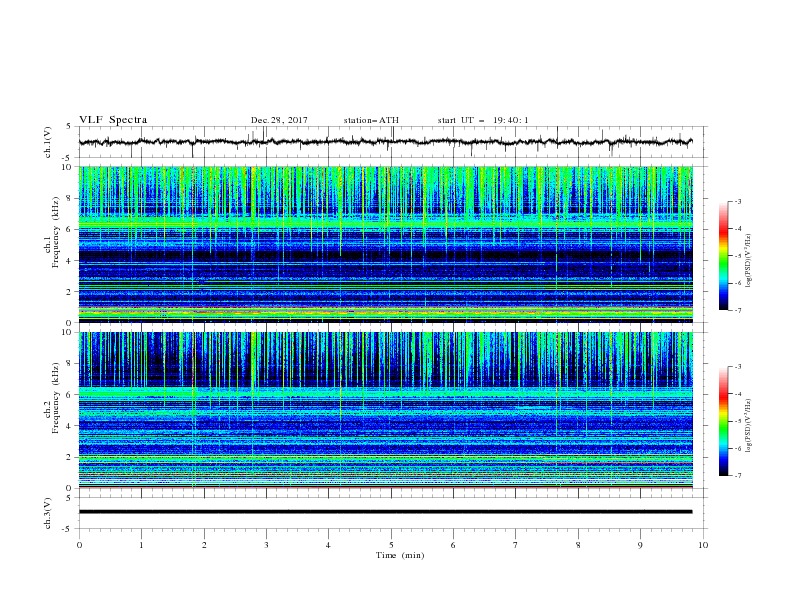Click the "0" tick on Time axis
Image resolution: width=792 pixels, height=612 pixels.
coord(79,545)
